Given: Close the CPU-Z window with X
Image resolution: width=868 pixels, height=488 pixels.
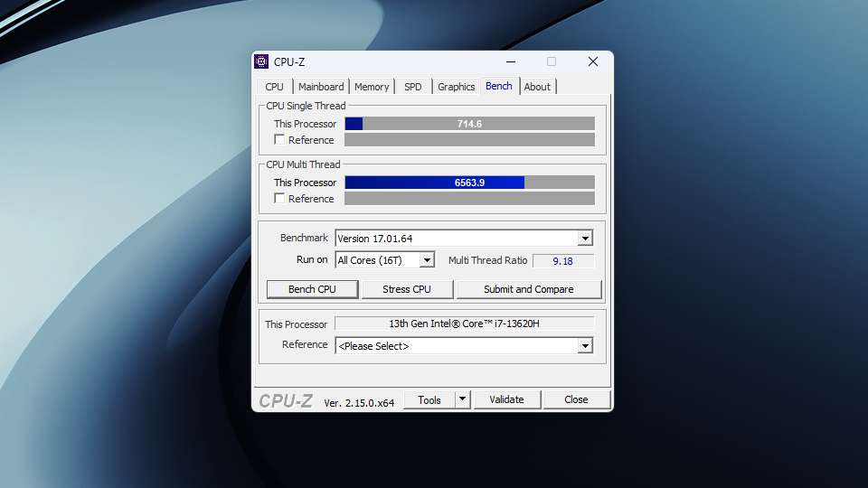Looking at the screenshot, I should click(x=593, y=61).
